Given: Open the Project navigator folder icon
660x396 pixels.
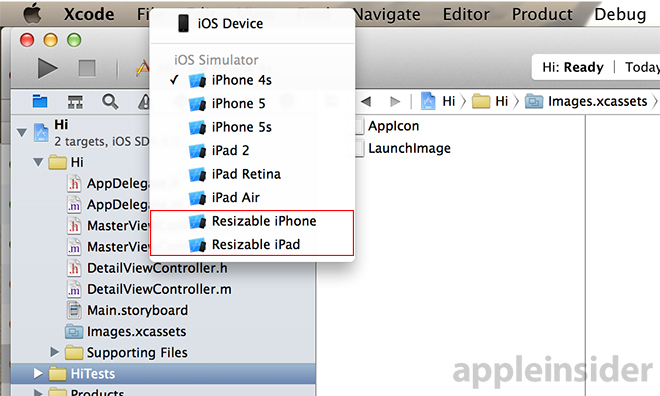Looking at the screenshot, I should click(40, 101).
